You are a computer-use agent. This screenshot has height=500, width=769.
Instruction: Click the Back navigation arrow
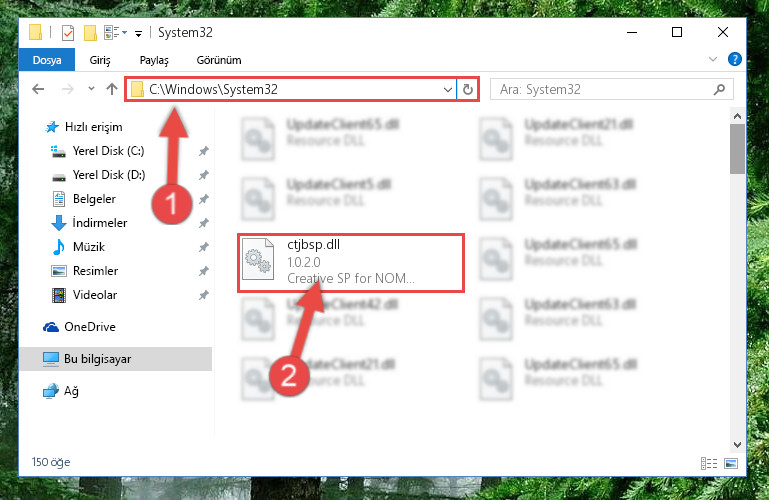pyautogui.click(x=38, y=89)
